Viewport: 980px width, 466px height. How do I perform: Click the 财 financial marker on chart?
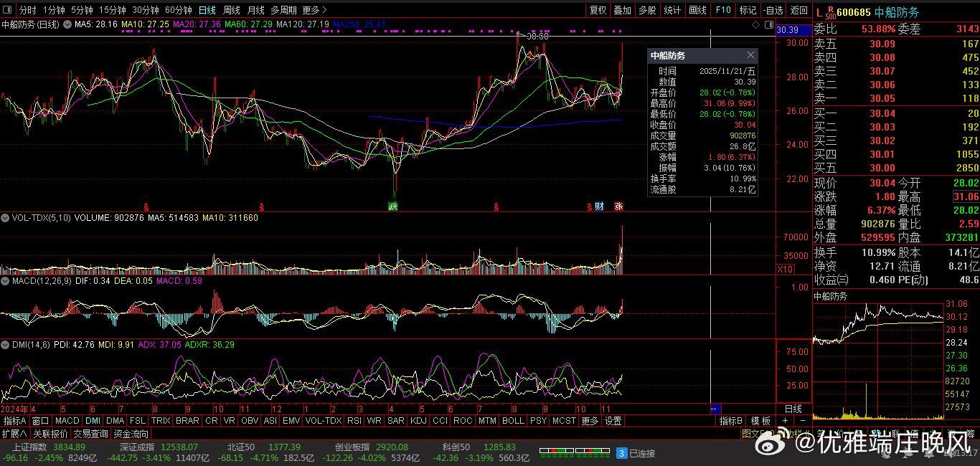click(599, 206)
